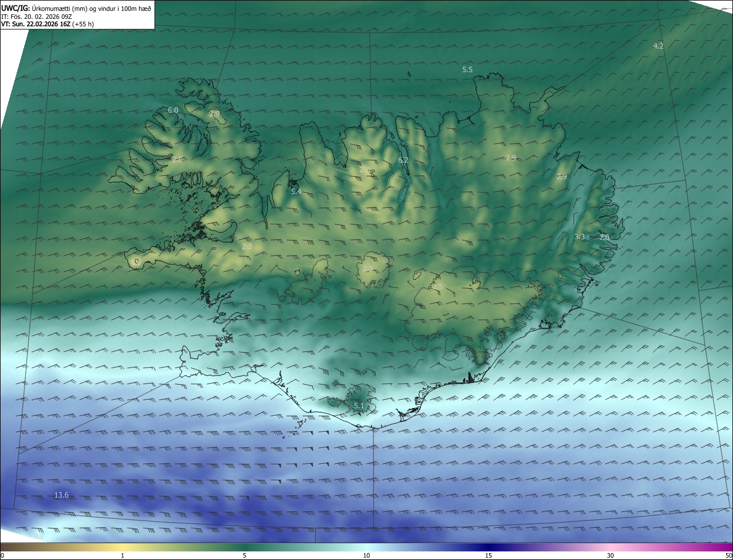733x560 pixels.
Task: Click the colorbar tick label 50
Action: (x=728, y=555)
